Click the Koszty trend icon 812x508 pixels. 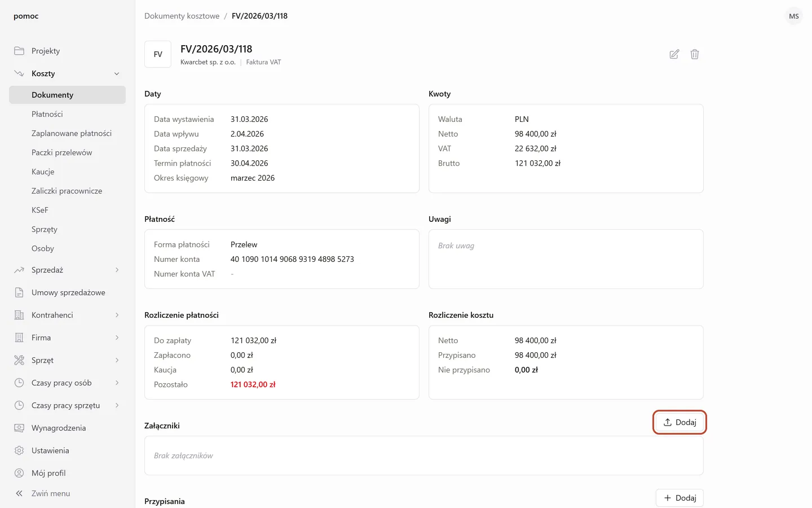click(x=19, y=73)
